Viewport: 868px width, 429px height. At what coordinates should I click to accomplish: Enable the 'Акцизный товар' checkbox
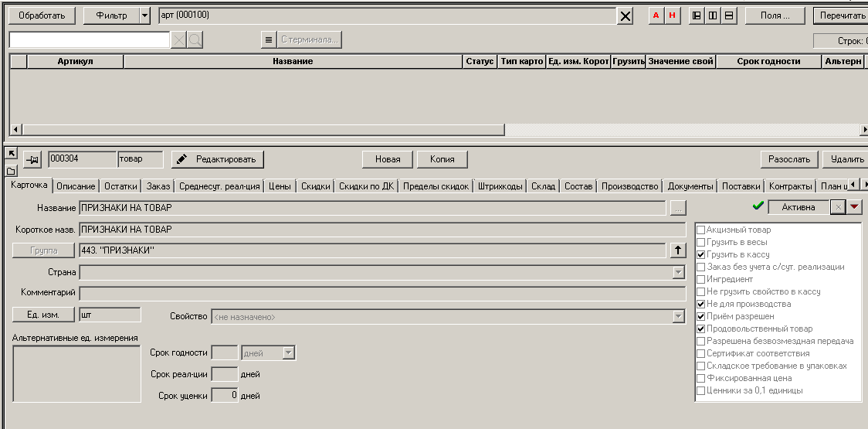click(x=701, y=230)
